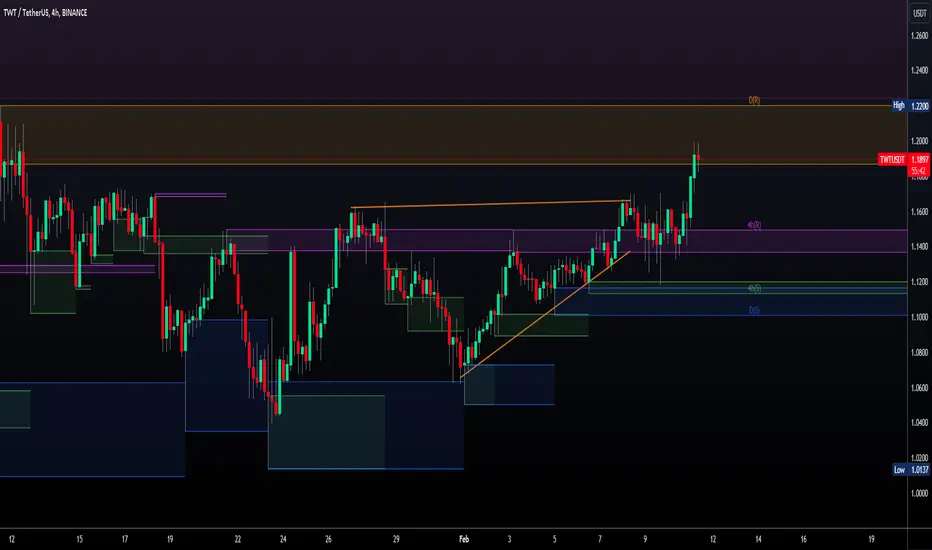Click the 1.2600 price axis value
This screenshot has height=550, width=932.
click(919, 36)
